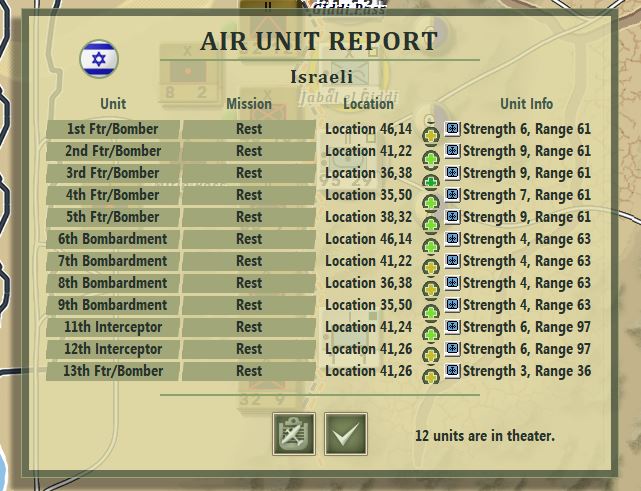
Task: Click the plus icon on the 6th Bombardment row
Action: (430, 246)
